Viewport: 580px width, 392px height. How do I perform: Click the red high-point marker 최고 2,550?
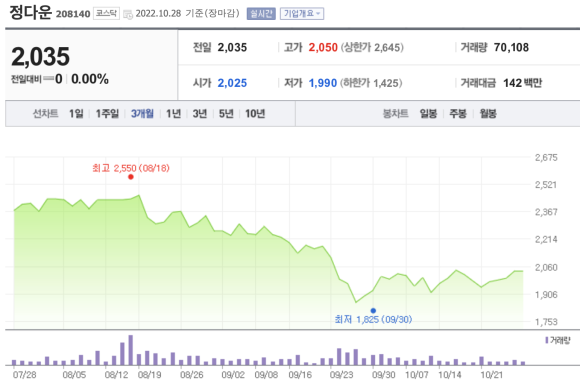(x=131, y=177)
